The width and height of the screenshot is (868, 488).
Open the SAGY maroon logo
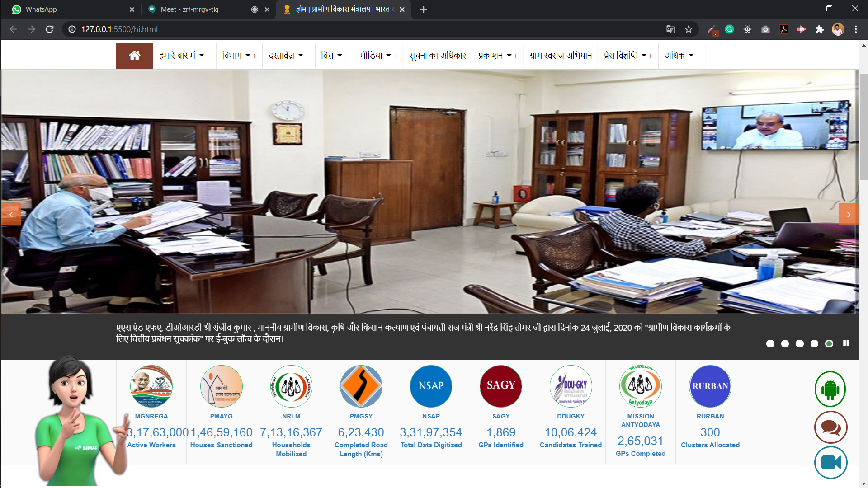pos(501,386)
